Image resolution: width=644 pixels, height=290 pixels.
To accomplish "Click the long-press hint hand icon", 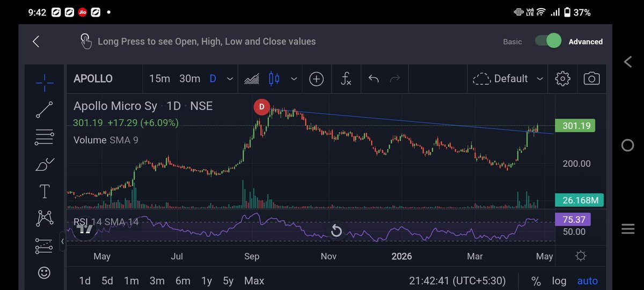I will coord(86,41).
